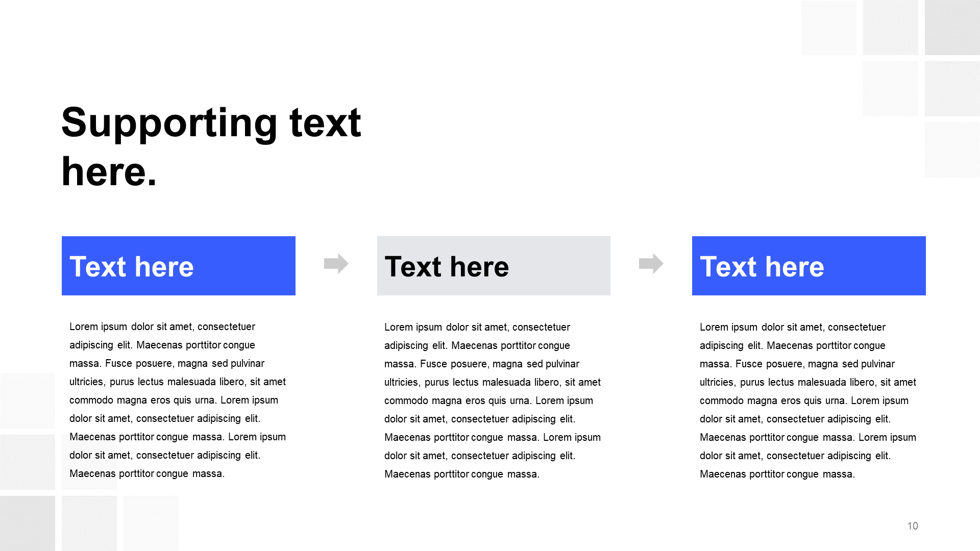Expand the first content column section
This screenshot has height=551, width=980.
point(178,266)
